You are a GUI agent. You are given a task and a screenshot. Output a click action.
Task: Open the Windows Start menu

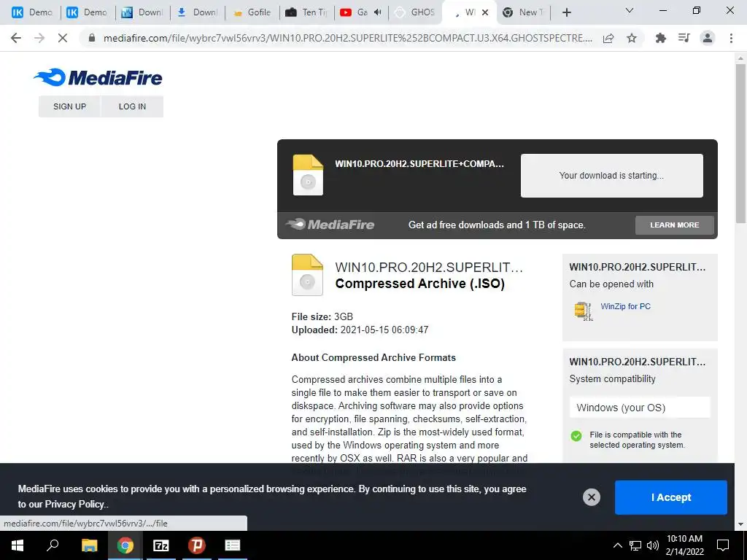click(x=18, y=545)
